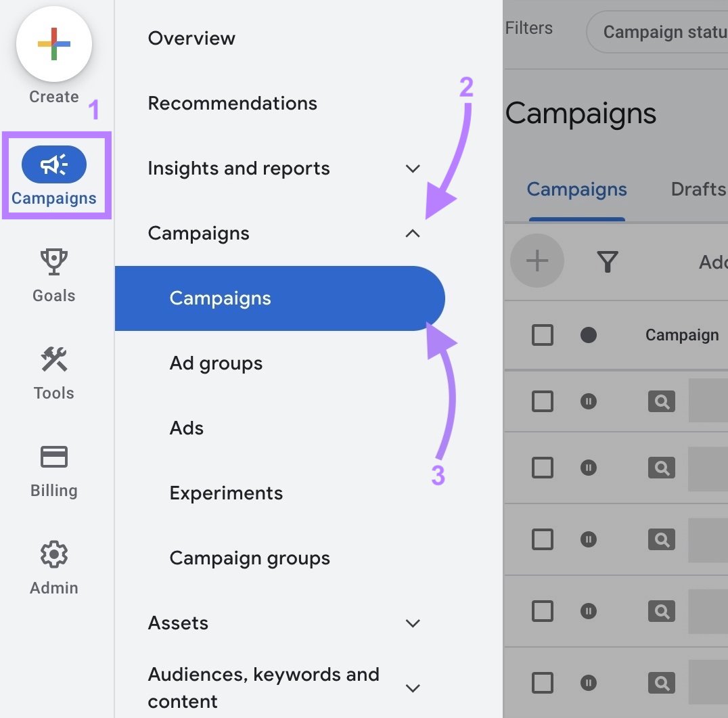This screenshot has height=718, width=728.
Task: Click the filter funnel icon above the table
Action: coord(607,261)
